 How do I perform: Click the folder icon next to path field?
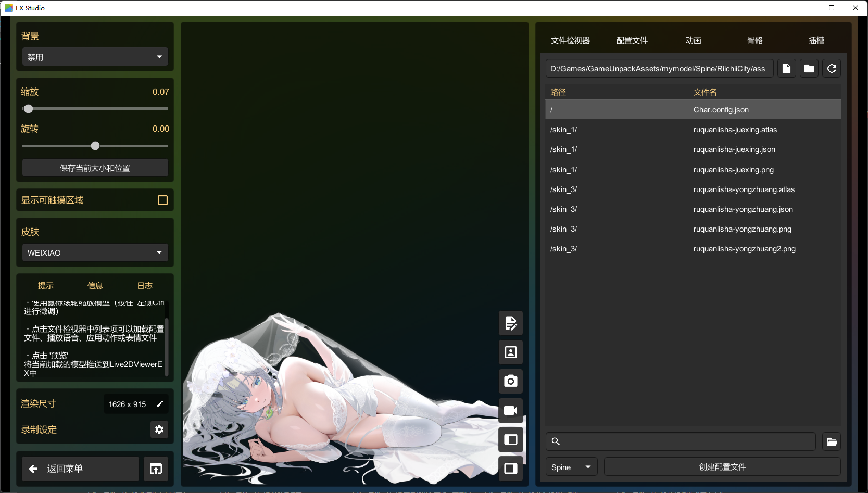click(809, 69)
